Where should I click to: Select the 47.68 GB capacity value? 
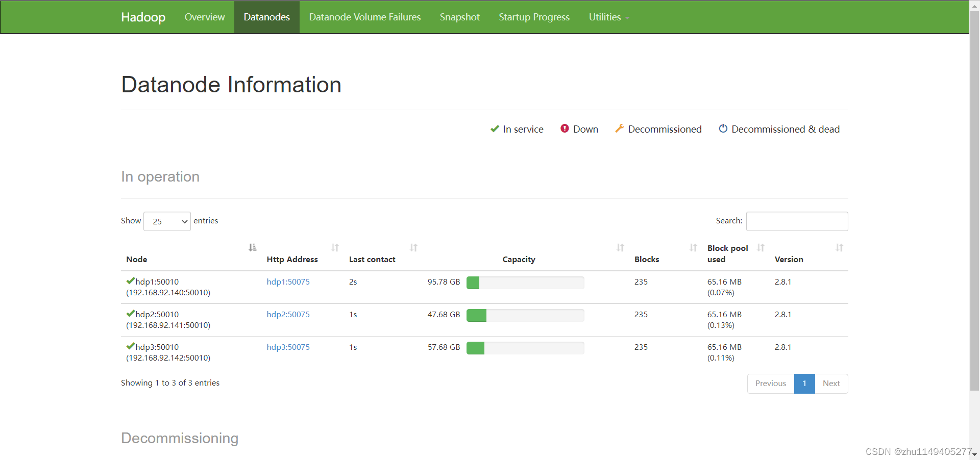(x=444, y=315)
